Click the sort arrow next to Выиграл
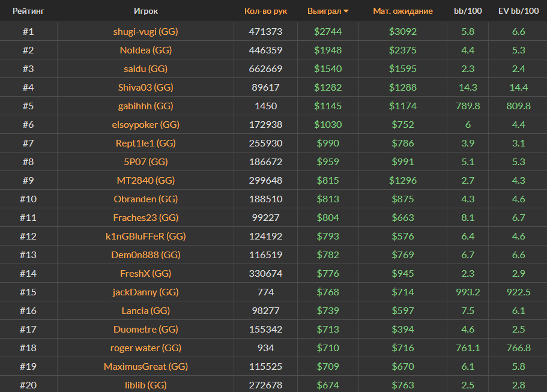Screen dimensions: 547x392 pos(346,11)
